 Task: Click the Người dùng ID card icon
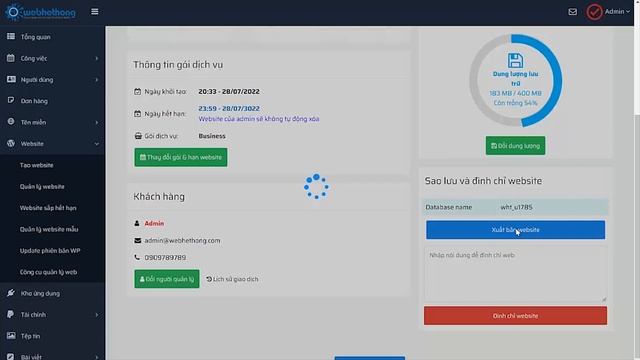pos(11,79)
